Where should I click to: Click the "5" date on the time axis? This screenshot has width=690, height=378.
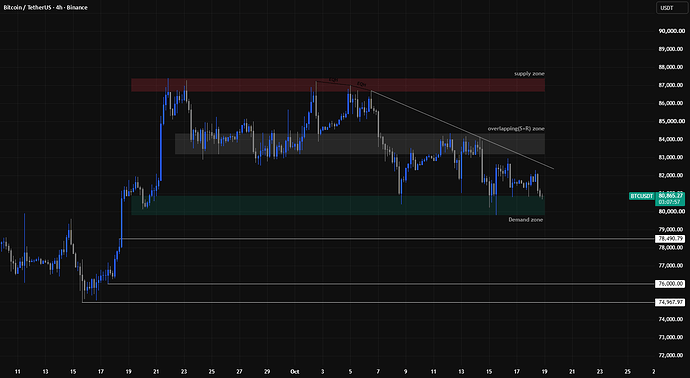[x=350, y=372]
